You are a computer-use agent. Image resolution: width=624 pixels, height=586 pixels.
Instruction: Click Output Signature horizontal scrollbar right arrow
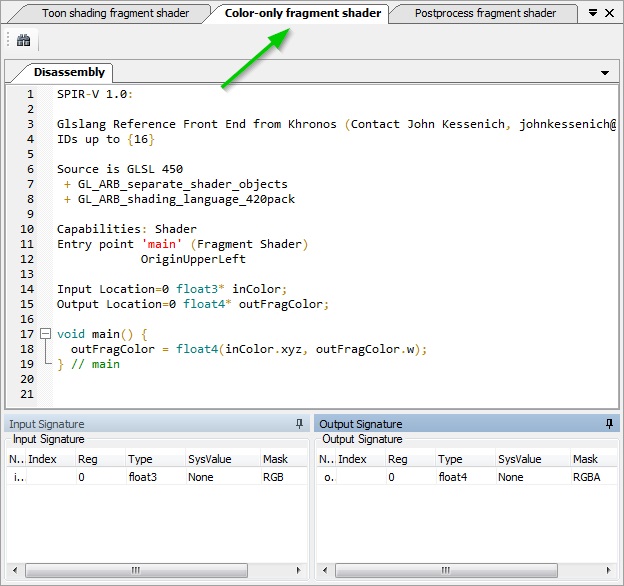pyautogui.click(x=609, y=570)
